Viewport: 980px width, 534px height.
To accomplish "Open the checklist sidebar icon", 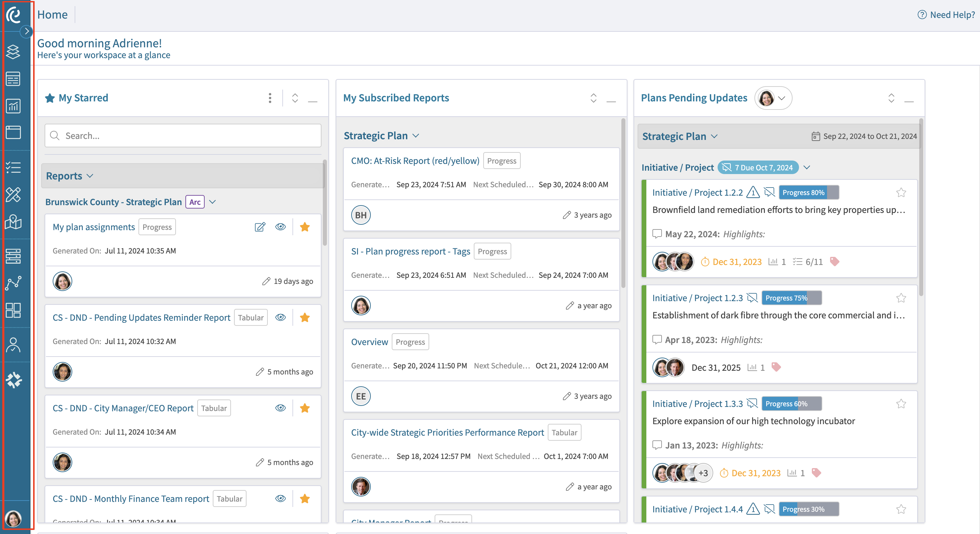I will tap(13, 168).
